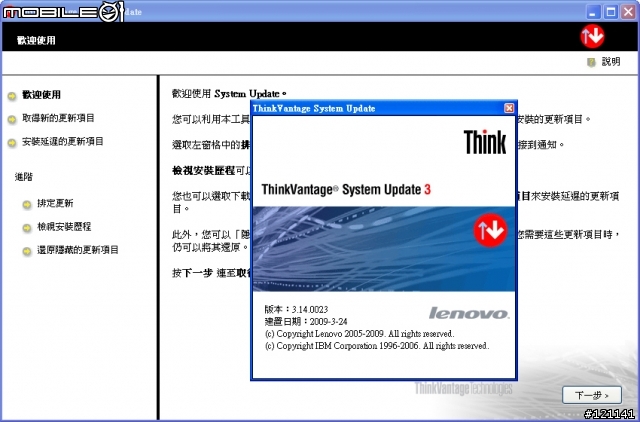Image resolution: width=640 pixels, height=422 pixels.
Task: Minimize the main System Update window
Action: [593, 12]
